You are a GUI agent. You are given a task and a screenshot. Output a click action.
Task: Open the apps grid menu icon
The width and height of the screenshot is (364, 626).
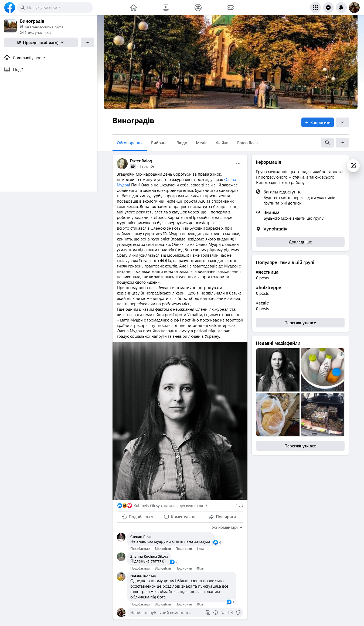(315, 8)
